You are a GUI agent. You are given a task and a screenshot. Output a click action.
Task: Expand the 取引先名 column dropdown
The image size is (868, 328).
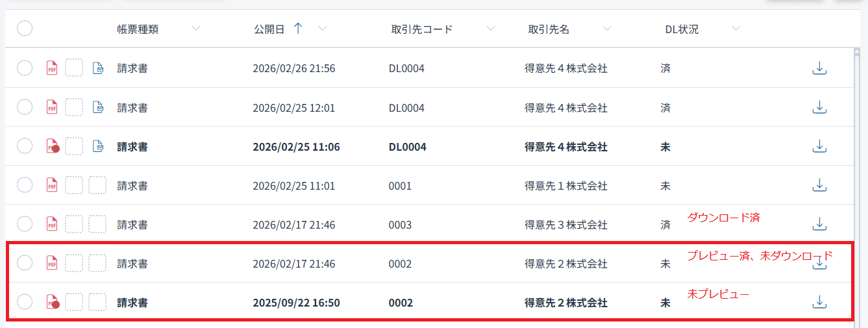tap(607, 29)
